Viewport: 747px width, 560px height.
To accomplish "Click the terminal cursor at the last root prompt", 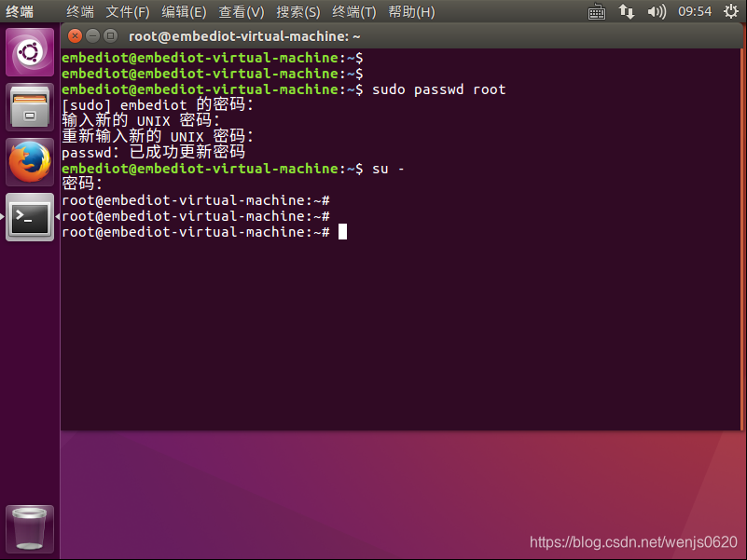I will point(342,232).
